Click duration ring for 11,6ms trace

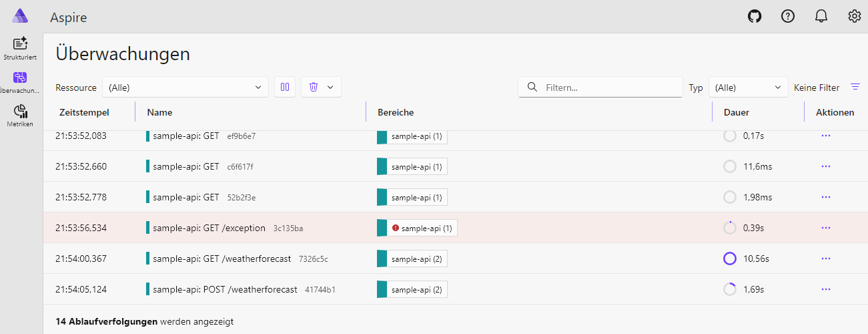coord(730,166)
